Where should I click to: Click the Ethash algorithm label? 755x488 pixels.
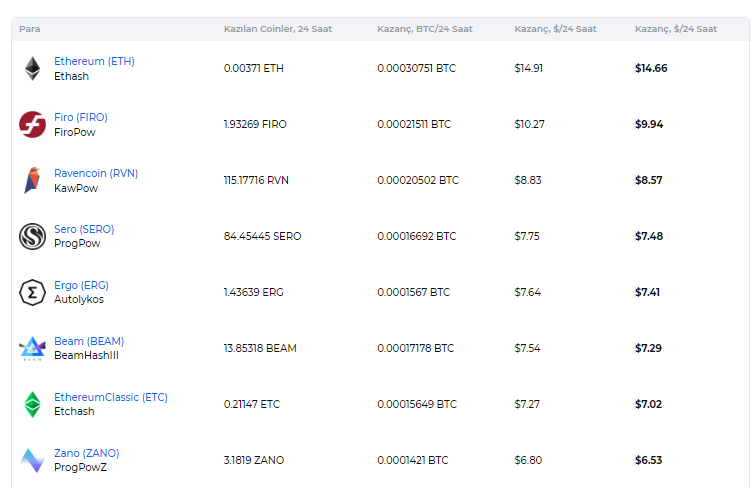71,76
